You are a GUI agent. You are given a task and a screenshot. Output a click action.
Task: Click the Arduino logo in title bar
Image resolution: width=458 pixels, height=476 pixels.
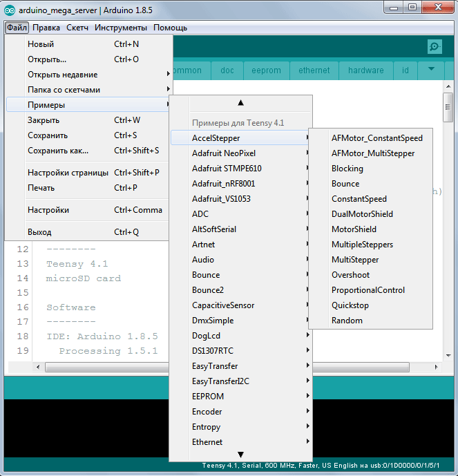(x=10, y=10)
